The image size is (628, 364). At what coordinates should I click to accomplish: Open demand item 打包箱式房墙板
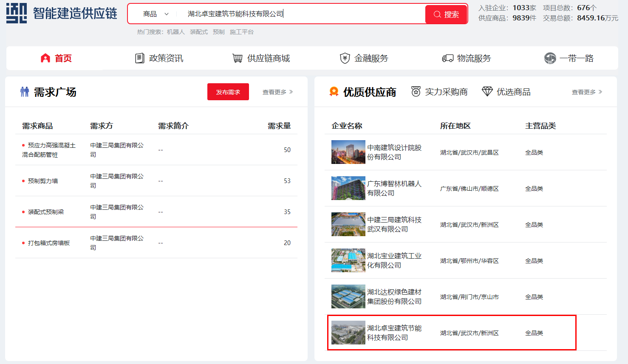tap(49, 243)
